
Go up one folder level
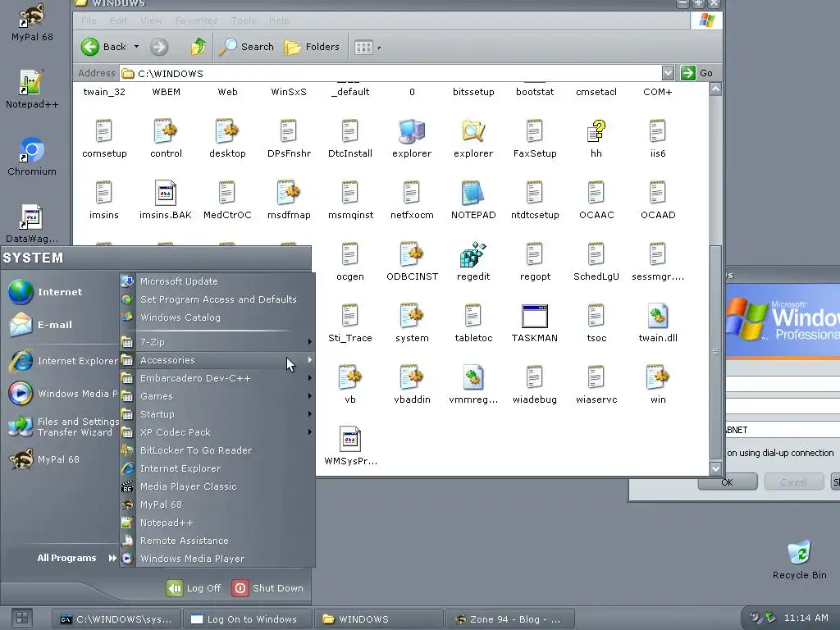coord(199,47)
